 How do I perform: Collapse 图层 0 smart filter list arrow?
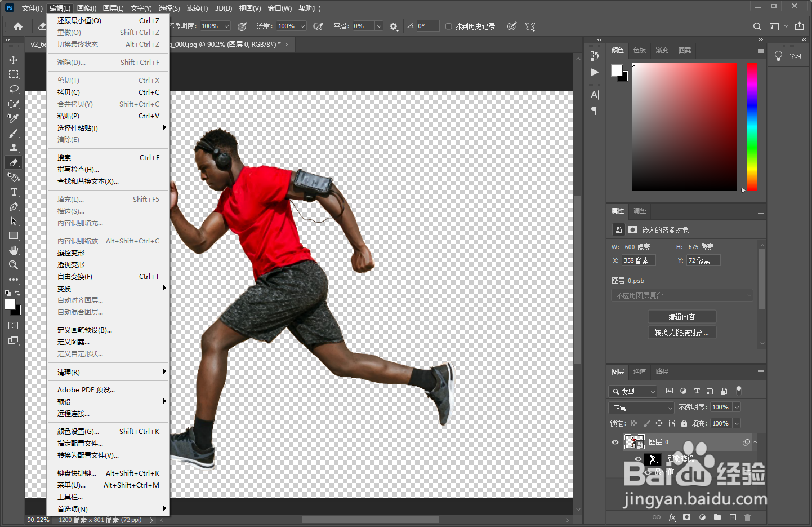(x=755, y=442)
